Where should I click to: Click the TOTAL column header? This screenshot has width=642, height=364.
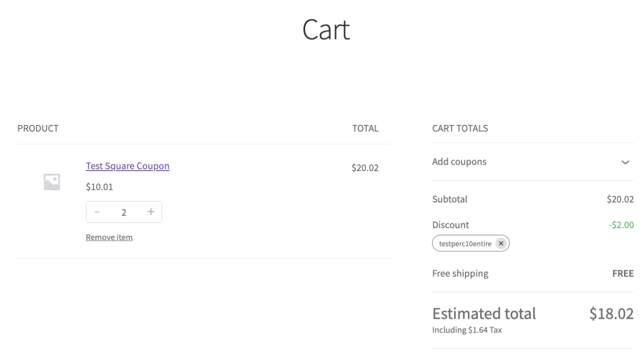coord(365,128)
